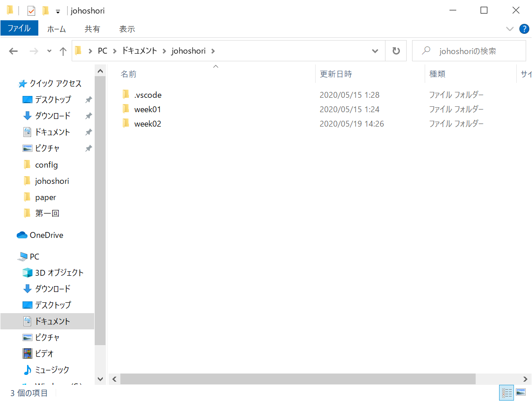Click the date 2020/05/19 14:26
The height and width of the screenshot is (401, 532).
tap(352, 124)
